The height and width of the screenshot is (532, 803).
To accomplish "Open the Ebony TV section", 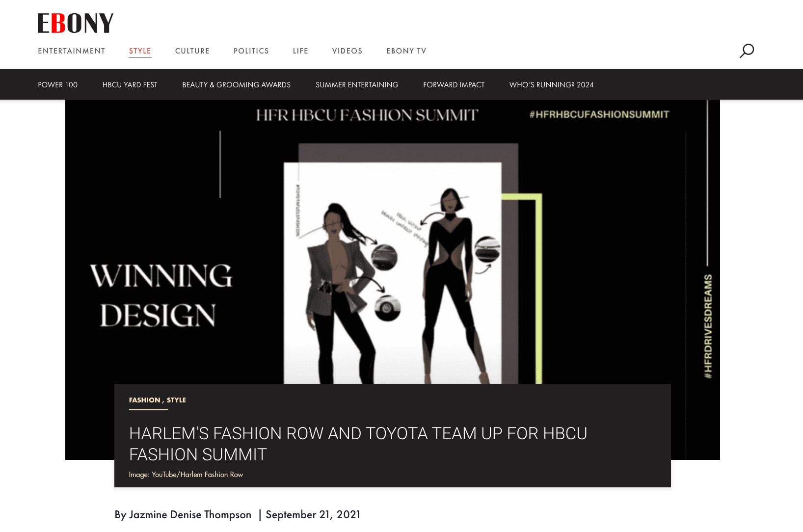I will click(x=406, y=51).
